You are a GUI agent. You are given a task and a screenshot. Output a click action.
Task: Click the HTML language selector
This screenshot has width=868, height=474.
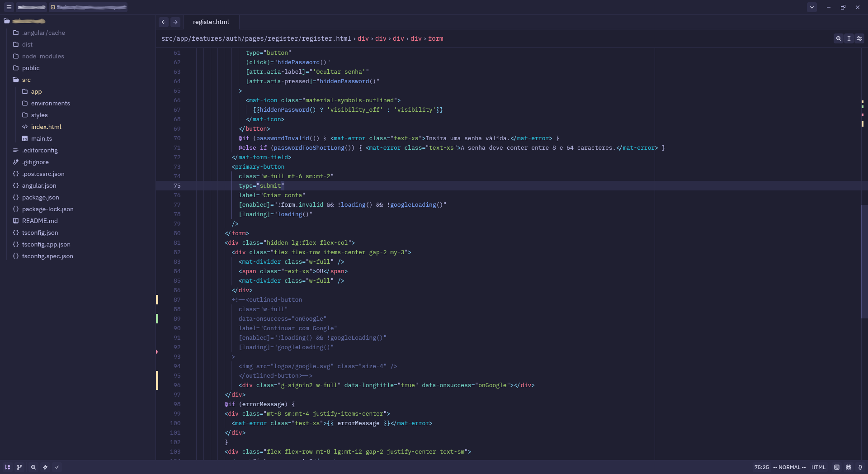(x=818, y=467)
